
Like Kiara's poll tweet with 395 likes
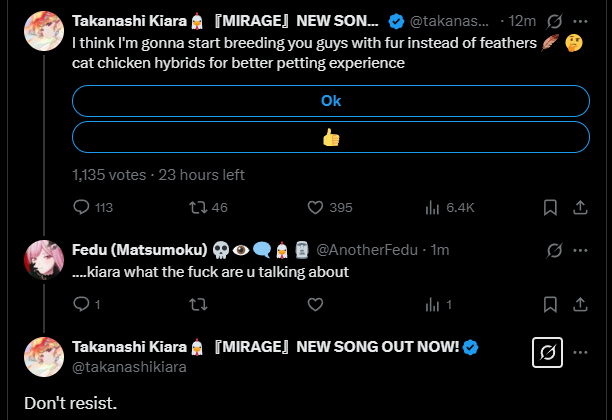(x=315, y=208)
